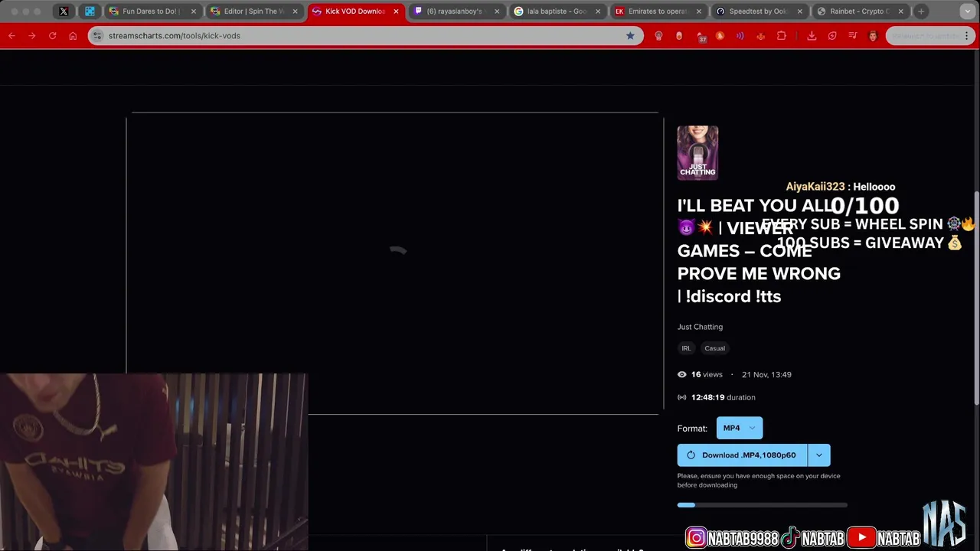Switch to the Emirates tab
This screenshot has width=980, height=551.
pyautogui.click(x=658, y=11)
